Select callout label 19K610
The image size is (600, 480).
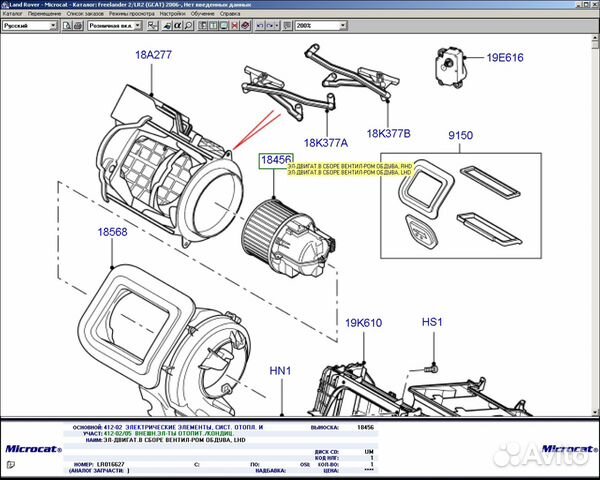click(364, 323)
